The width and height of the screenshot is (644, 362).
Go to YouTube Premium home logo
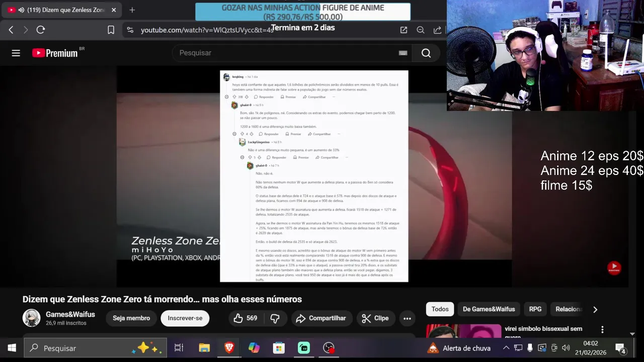(x=55, y=53)
